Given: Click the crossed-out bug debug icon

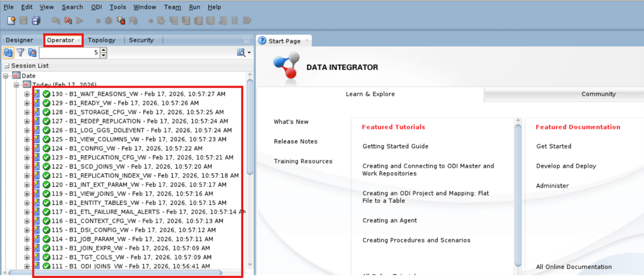Looking at the screenshot, I should tap(133, 21).
